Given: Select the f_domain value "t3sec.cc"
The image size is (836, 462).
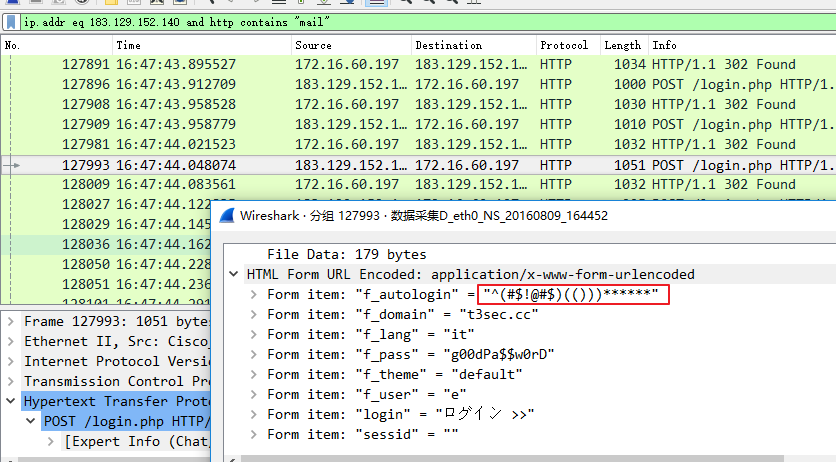Looking at the screenshot, I should click(x=499, y=314).
